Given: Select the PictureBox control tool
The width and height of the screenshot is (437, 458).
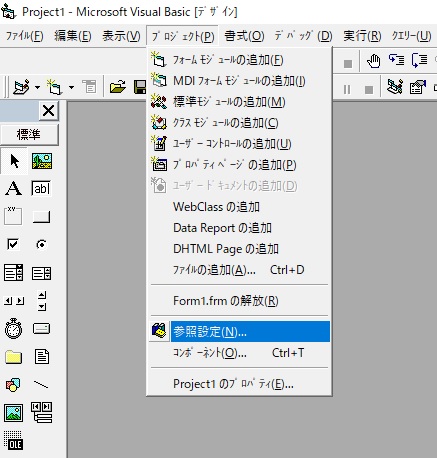Looking at the screenshot, I should 42,161.
